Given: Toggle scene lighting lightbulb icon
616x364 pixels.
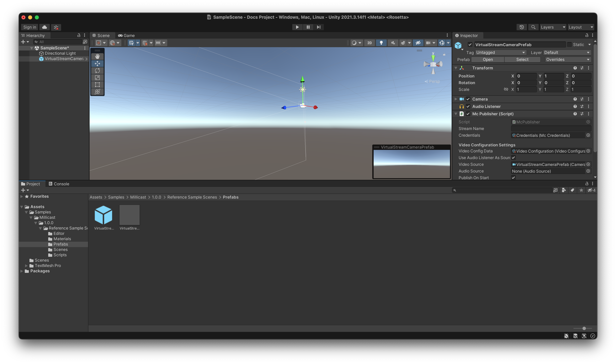Looking at the screenshot, I should (x=381, y=43).
